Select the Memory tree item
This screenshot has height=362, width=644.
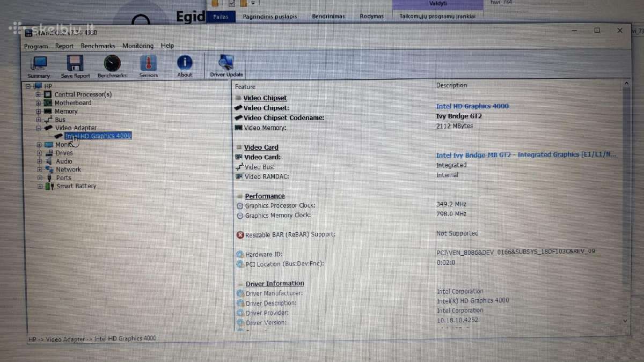point(66,112)
